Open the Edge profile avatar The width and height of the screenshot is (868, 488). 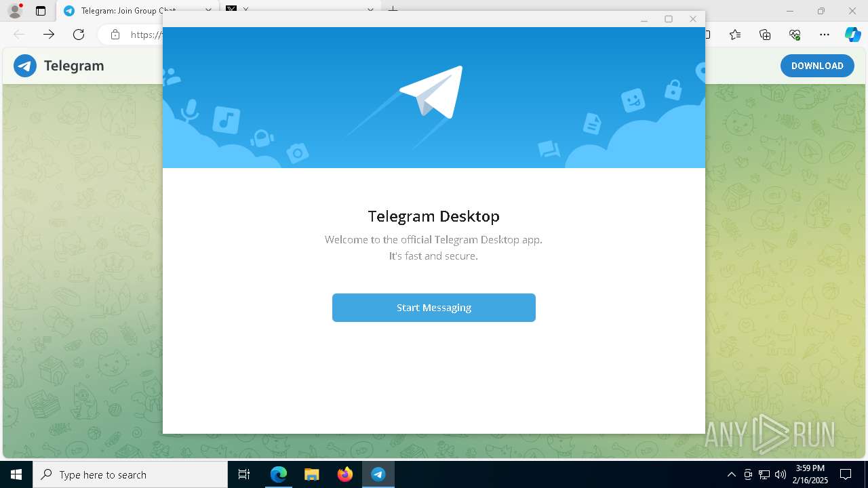[x=15, y=11]
